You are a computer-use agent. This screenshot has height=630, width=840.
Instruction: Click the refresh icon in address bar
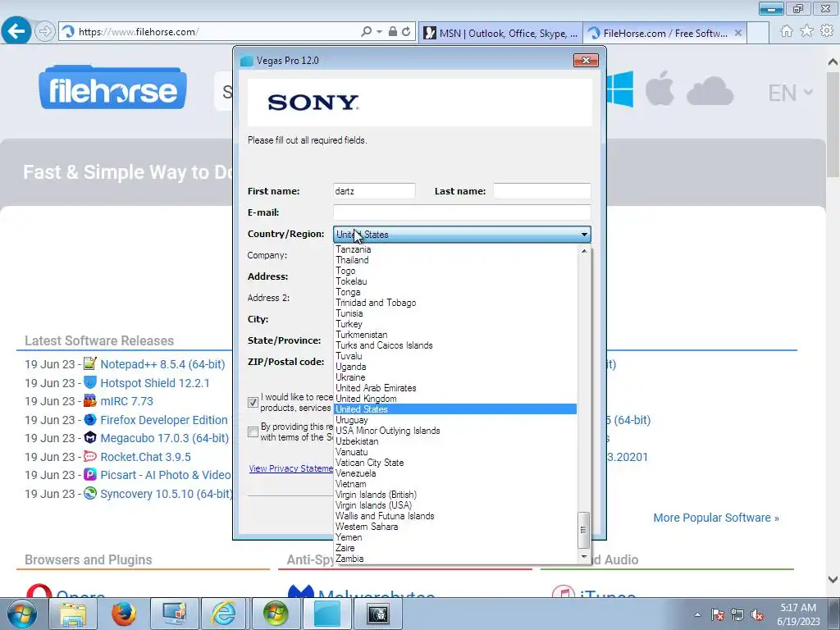(406, 32)
